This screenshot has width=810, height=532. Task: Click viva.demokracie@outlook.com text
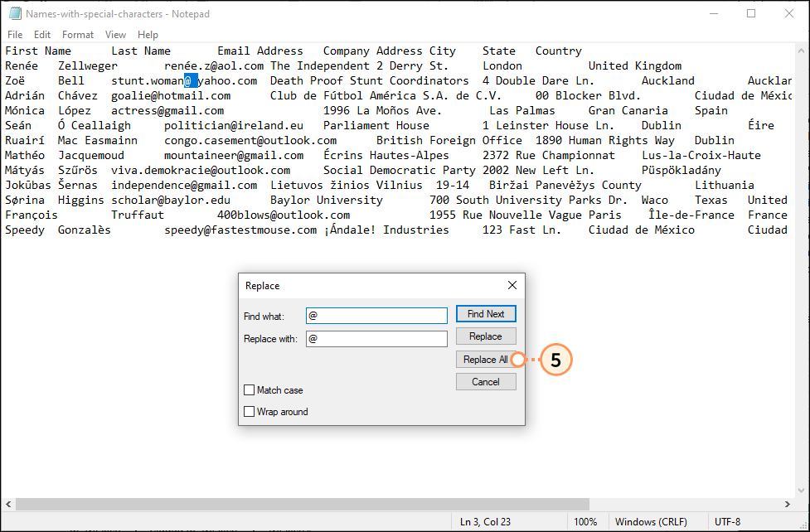pos(201,171)
